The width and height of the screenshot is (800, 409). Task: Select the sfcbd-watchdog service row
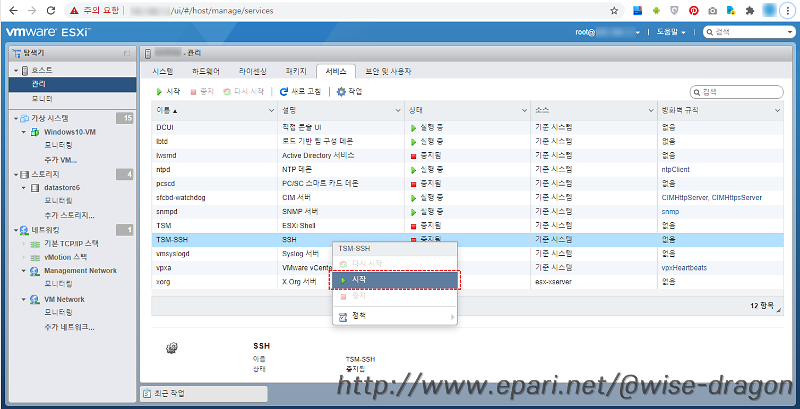467,197
